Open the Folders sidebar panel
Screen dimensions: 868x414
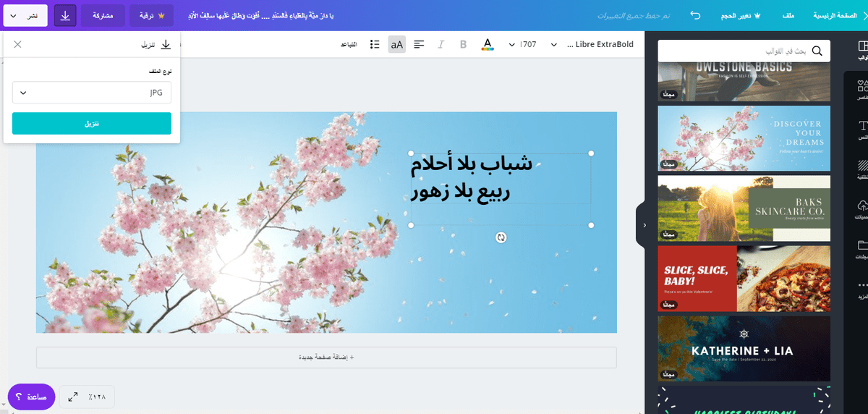point(861,250)
